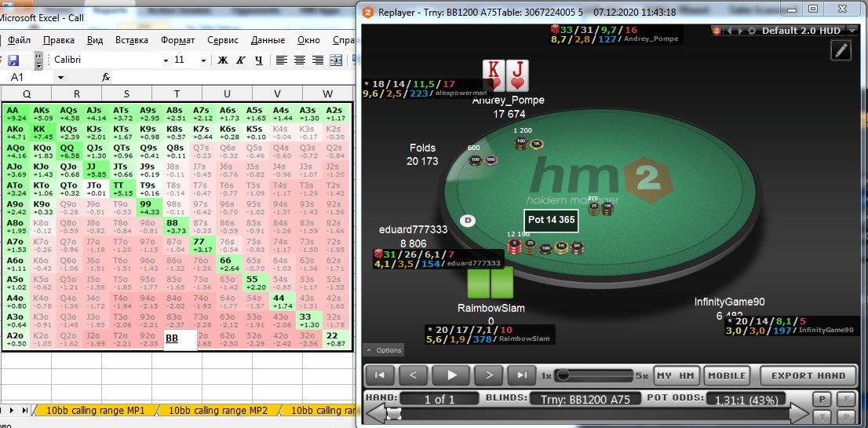
Task: Align cell text right in Excel
Action: [x=317, y=60]
